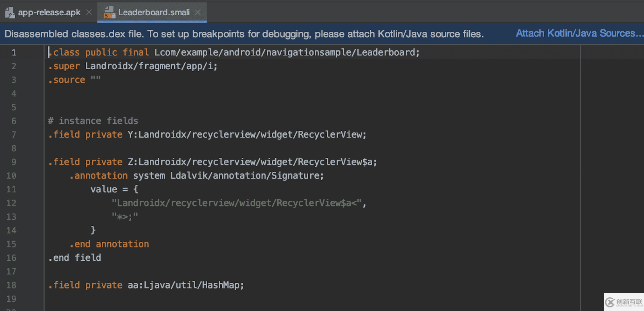Open Attach Kotlin/Java Sources link
The width and height of the screenshot is (644, 311).
coord(580,33)
